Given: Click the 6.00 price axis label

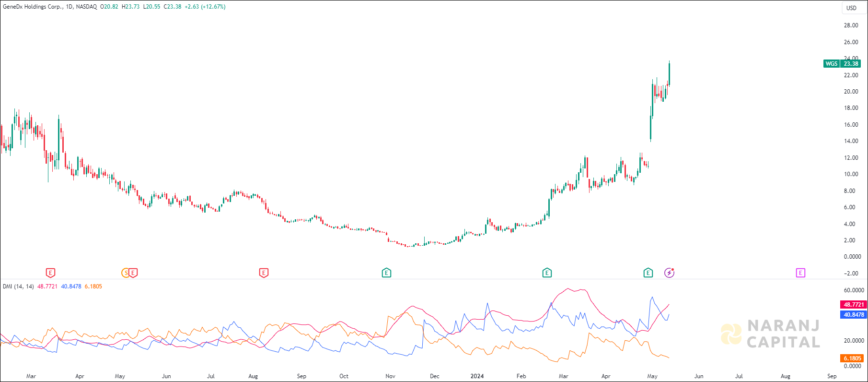Looking at the screenshot, I should click(849, 207).
